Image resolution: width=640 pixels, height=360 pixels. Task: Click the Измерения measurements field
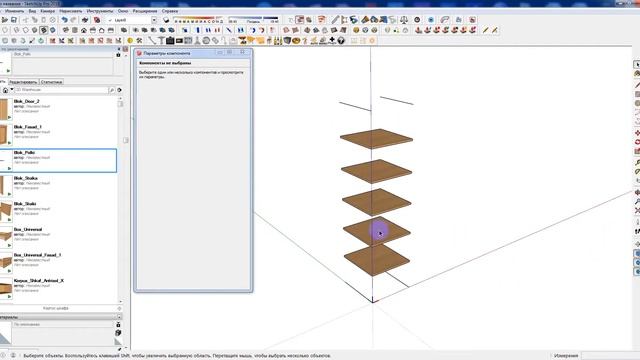pos(610,356)
